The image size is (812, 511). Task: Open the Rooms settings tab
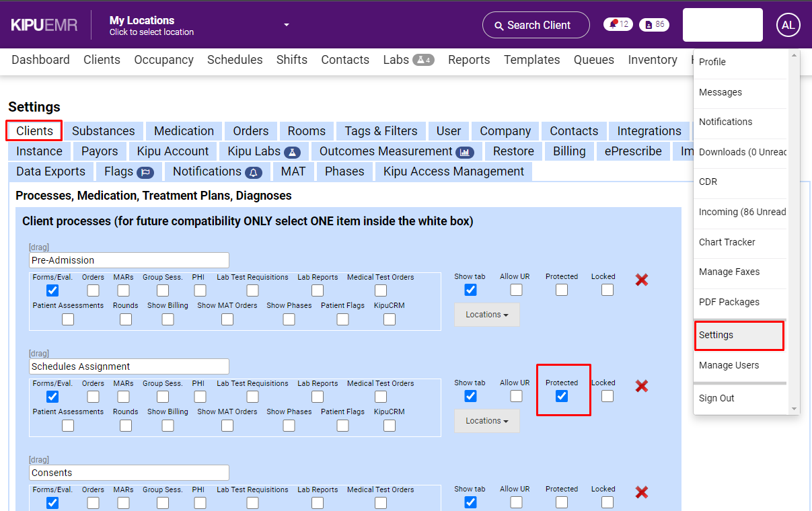(x=307, y=131)
